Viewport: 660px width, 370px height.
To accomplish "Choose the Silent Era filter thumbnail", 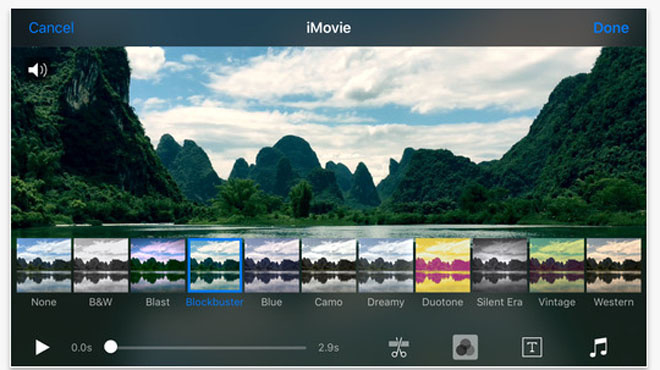I will (x=500, y=265).
